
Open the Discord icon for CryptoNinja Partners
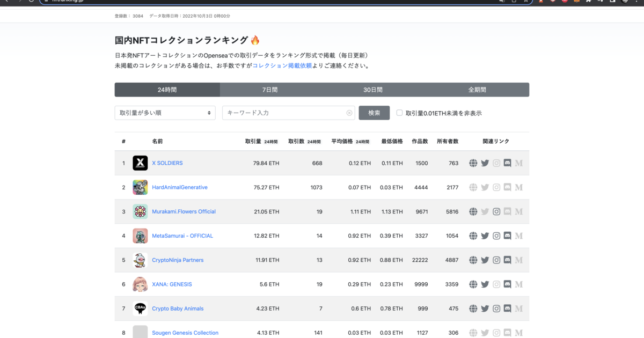click(x=507, y=260)
